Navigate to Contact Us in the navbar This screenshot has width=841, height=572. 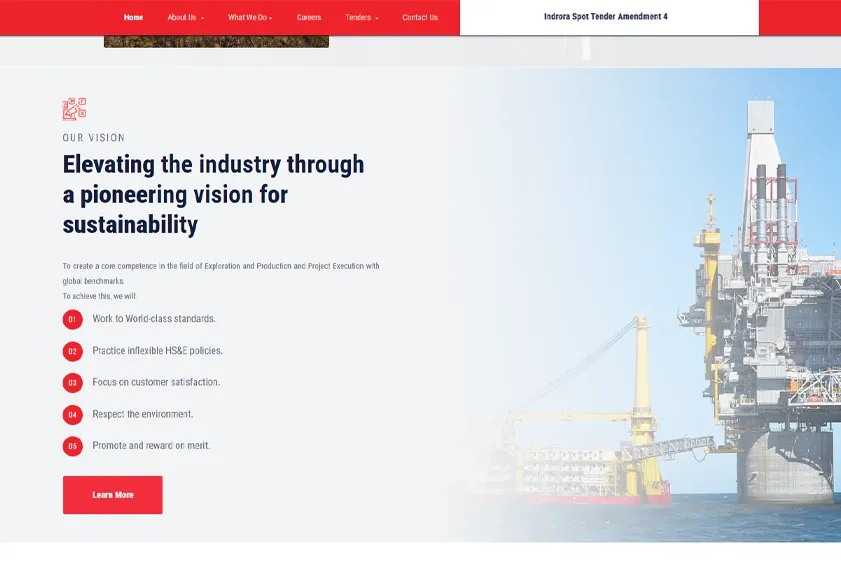[420, 17]
